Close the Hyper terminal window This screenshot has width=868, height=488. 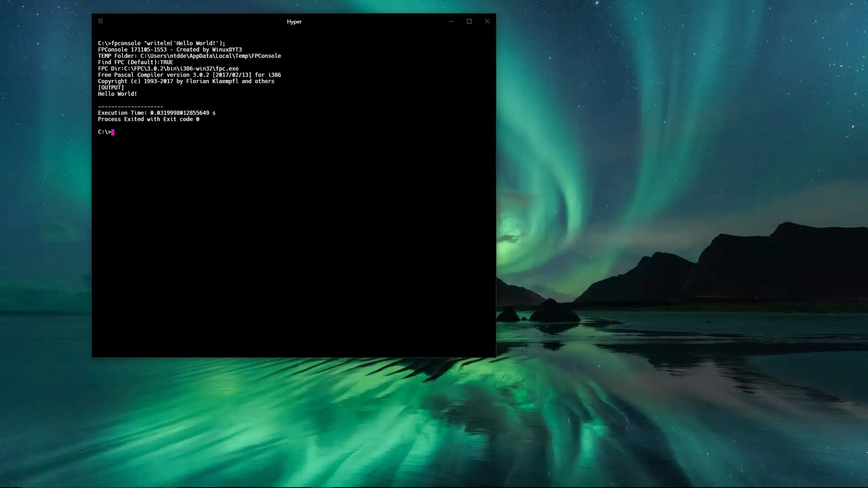point(487,21)
